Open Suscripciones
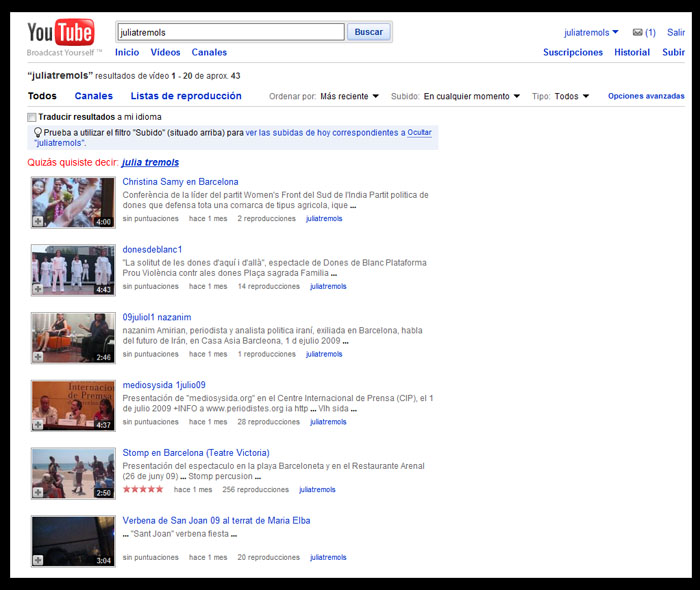 pos(573,52)
